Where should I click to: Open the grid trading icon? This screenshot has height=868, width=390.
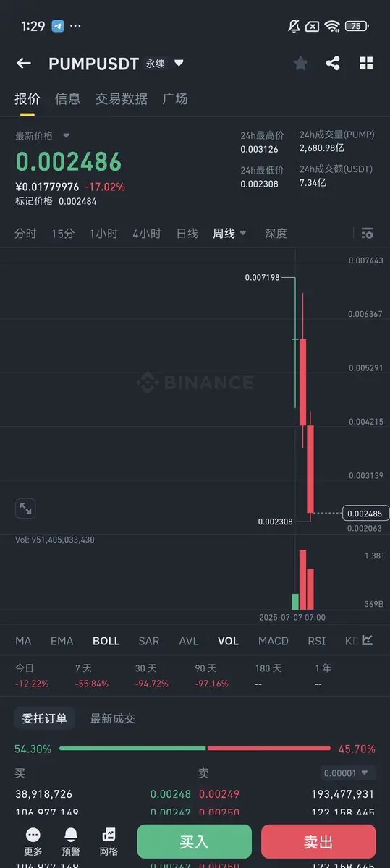[x=109, y=842]
